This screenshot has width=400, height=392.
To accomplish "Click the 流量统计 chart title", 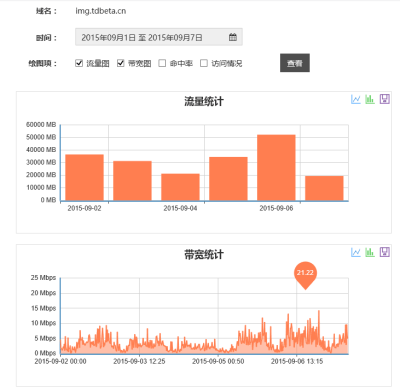I will [x=204, y=101].
